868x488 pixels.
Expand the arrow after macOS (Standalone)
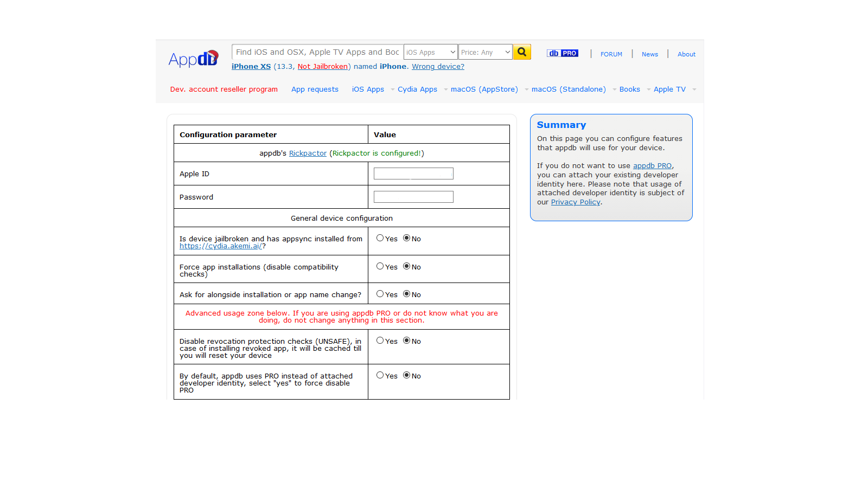(x=614, y=89)
